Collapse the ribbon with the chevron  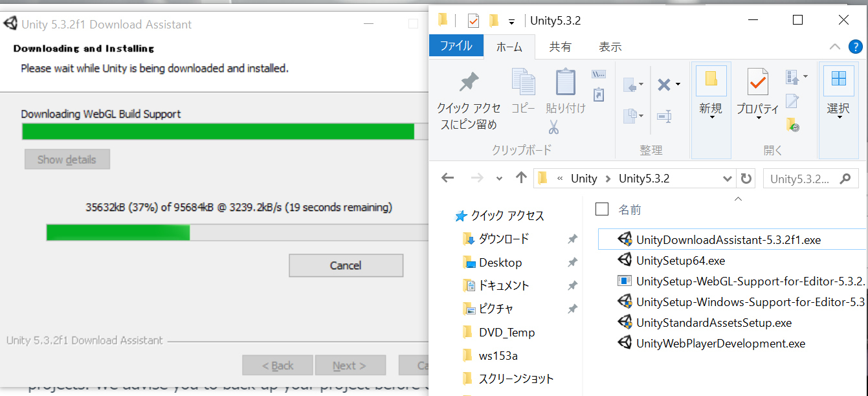pyautogui.click(x=834, y=47)
